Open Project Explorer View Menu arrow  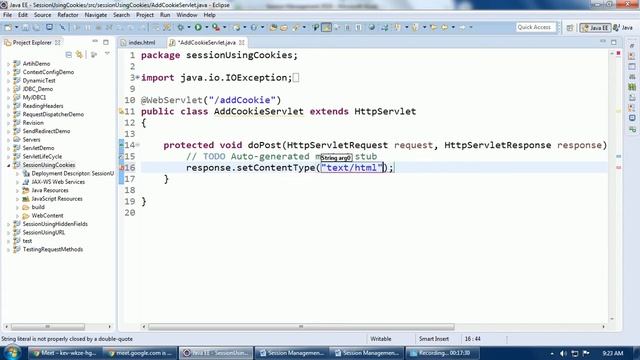pos(107,54)
